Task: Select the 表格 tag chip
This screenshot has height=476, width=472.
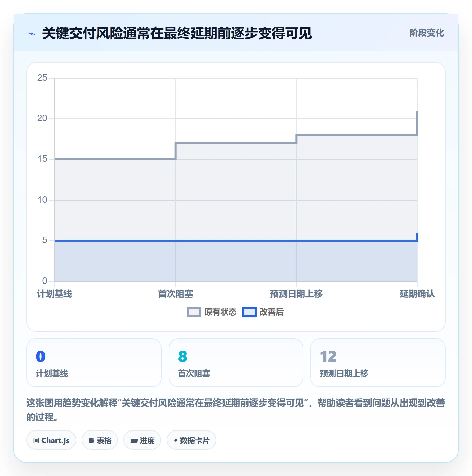Action: [100, 440]
